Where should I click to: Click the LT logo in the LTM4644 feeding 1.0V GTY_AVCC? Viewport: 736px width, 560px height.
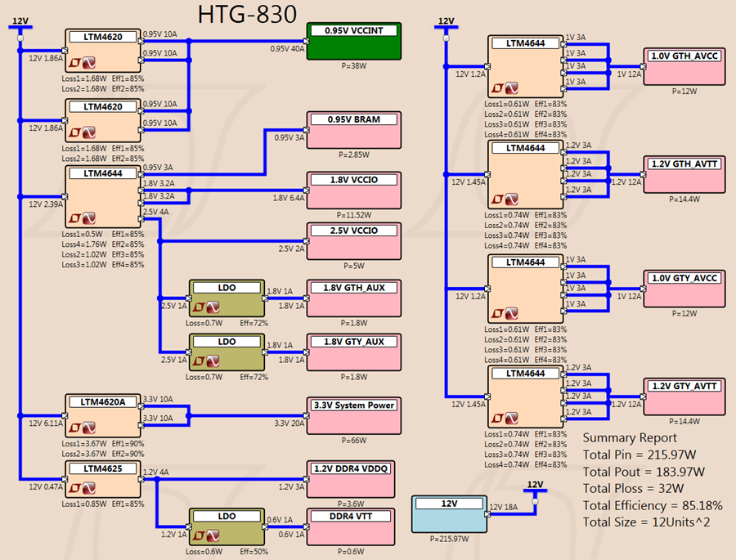(497, 314)
